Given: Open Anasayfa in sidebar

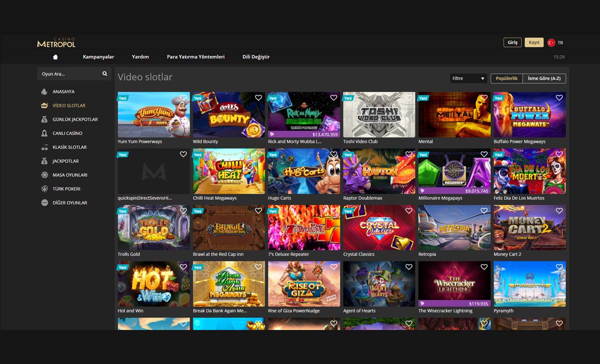Looking at the screenshot, I should coord(63,91).
